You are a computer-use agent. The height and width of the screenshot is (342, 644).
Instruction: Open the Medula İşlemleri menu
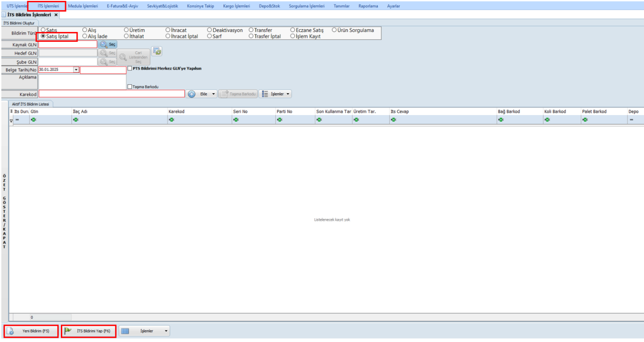83,6
